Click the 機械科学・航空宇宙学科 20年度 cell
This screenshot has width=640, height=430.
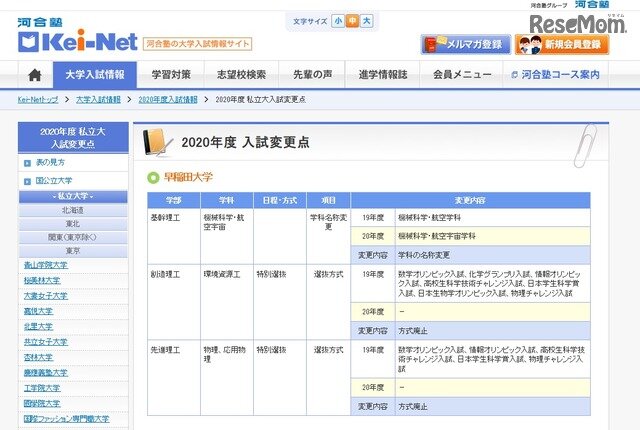493,236
